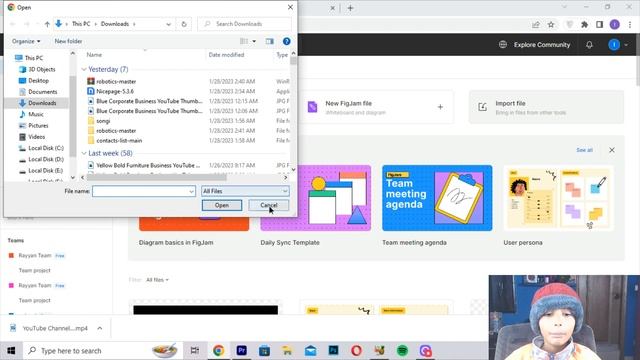Click the plus icon on New FigJam file
This screenshot has width=640, height=360.
(440, 107)
